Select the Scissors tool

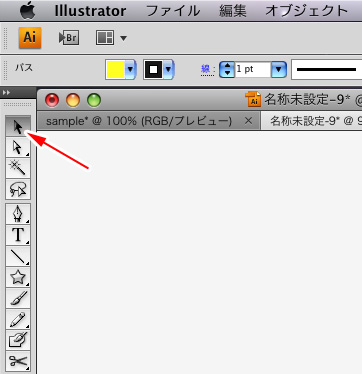click(18, 361)
